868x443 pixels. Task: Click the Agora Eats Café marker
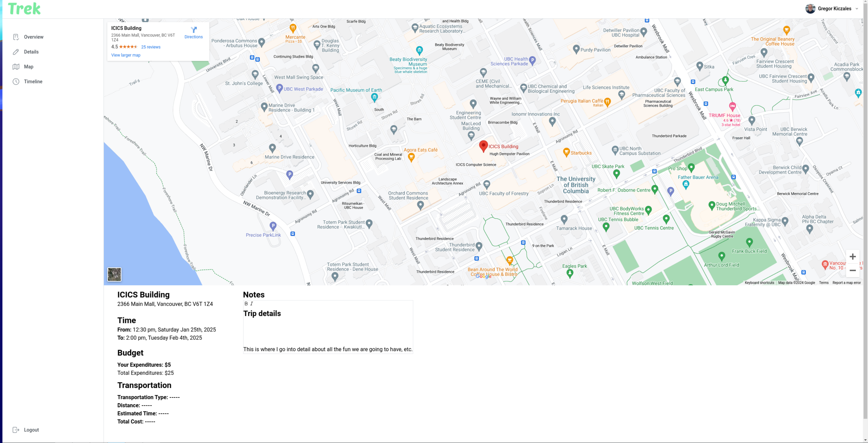click(411, 157)
